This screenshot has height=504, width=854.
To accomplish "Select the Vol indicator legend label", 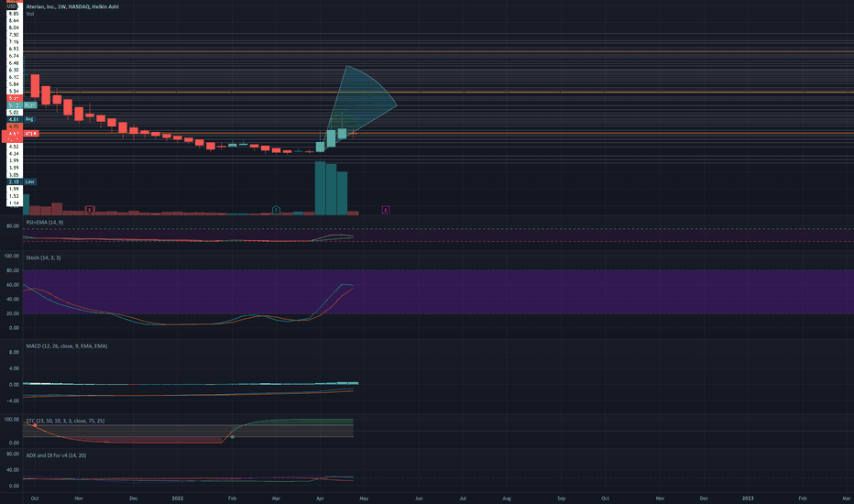I will (x=30, y=14).
